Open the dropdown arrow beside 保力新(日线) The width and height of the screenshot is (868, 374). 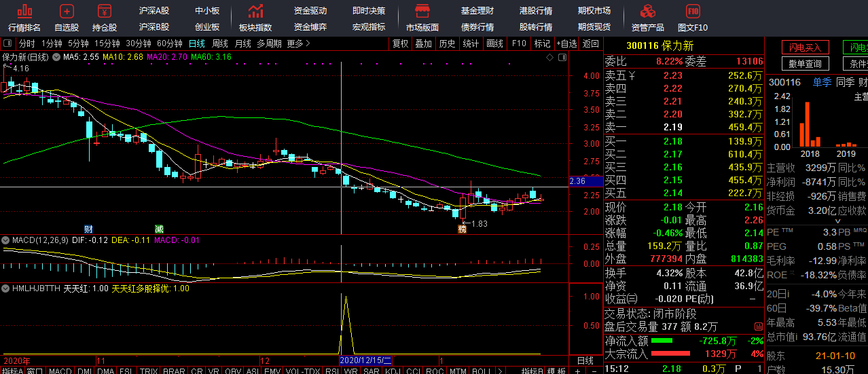(x=56, y=58)
